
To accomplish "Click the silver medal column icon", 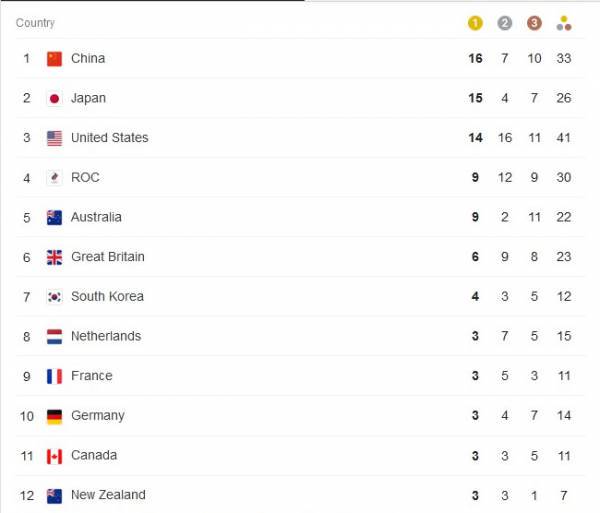I will pos(505,23).
